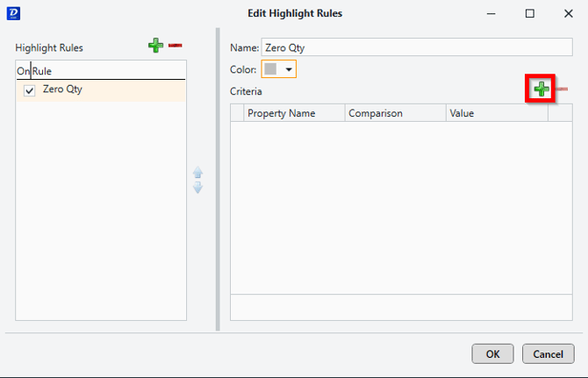This screenshot has width=588, height=378.
Task: Close the Edit Highlight Rules dialog
Action: click(x=568, y=13)
